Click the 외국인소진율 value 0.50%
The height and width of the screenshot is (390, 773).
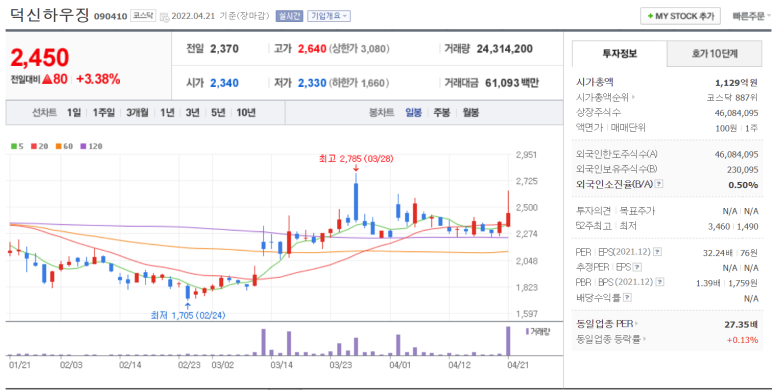click(743, 184)
